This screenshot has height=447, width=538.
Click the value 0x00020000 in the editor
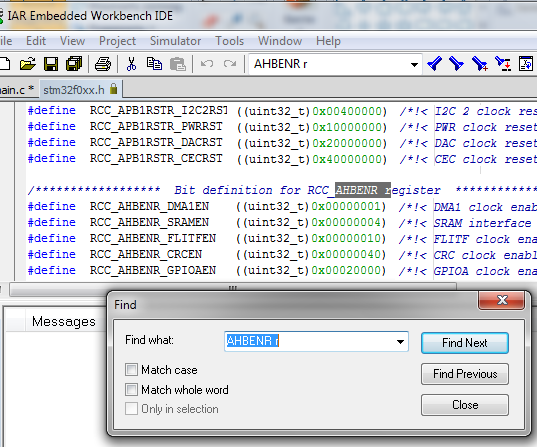click(x=346, y=270)
